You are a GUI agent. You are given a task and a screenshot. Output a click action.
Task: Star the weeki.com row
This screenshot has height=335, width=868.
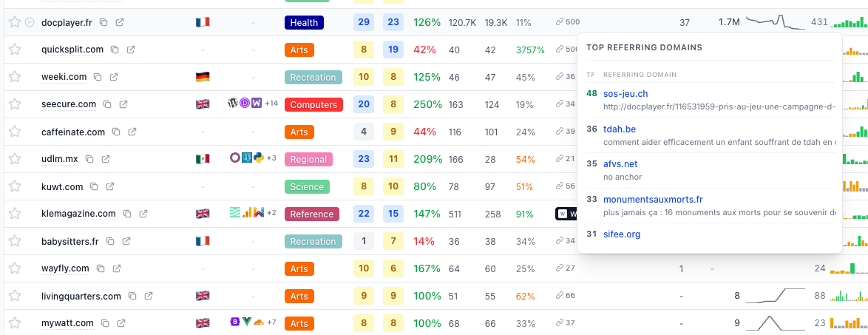pyautogui.click(x=15, y=77)
